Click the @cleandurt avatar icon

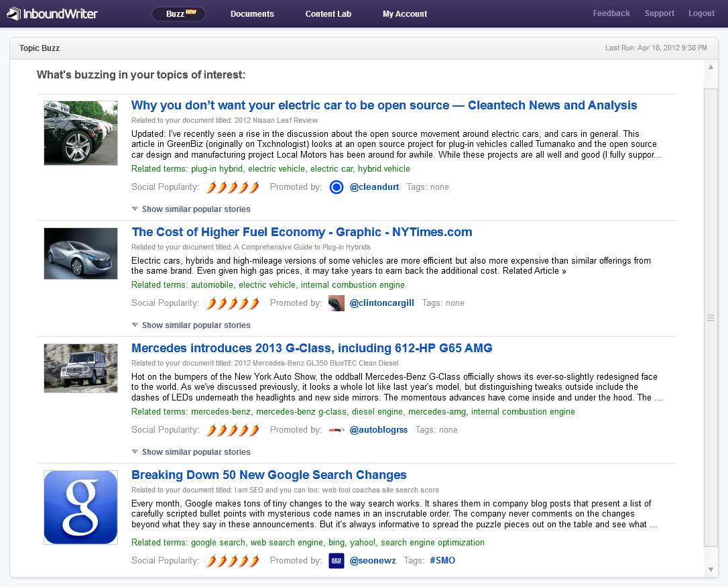pyautogui.click(x=336, y=187)
